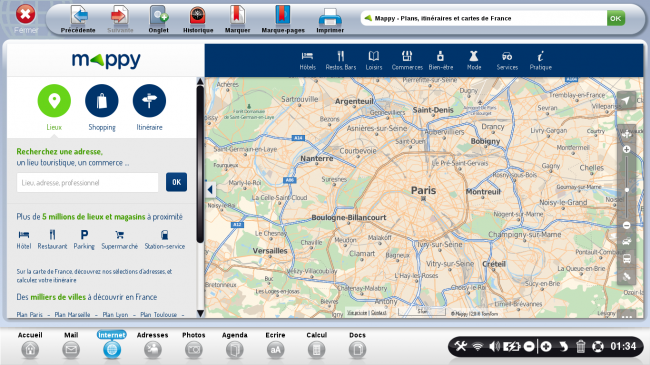The width and height of the screenshot is (650, 365).
Task: Click the blue OK search button
Action: [x=177, y=182]
